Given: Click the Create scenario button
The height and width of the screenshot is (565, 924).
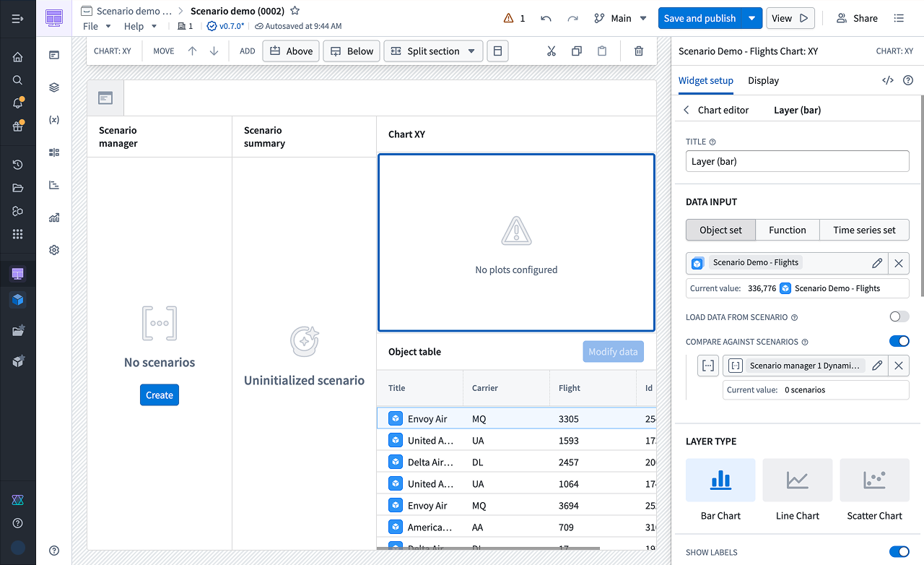Looking at the screenshot, I should 160,395.
